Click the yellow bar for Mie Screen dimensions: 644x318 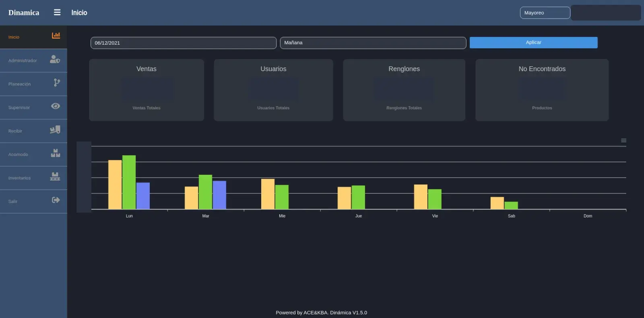tap(268, 194)
